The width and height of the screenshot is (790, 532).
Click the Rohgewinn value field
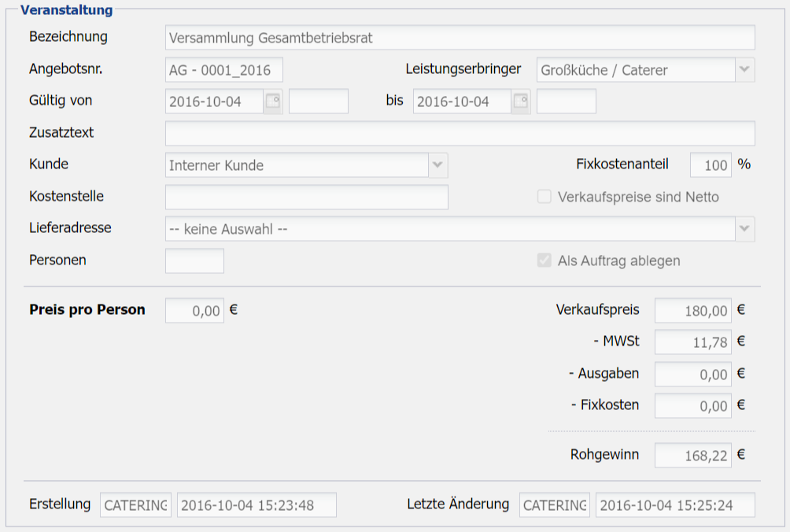pos(692,455)
